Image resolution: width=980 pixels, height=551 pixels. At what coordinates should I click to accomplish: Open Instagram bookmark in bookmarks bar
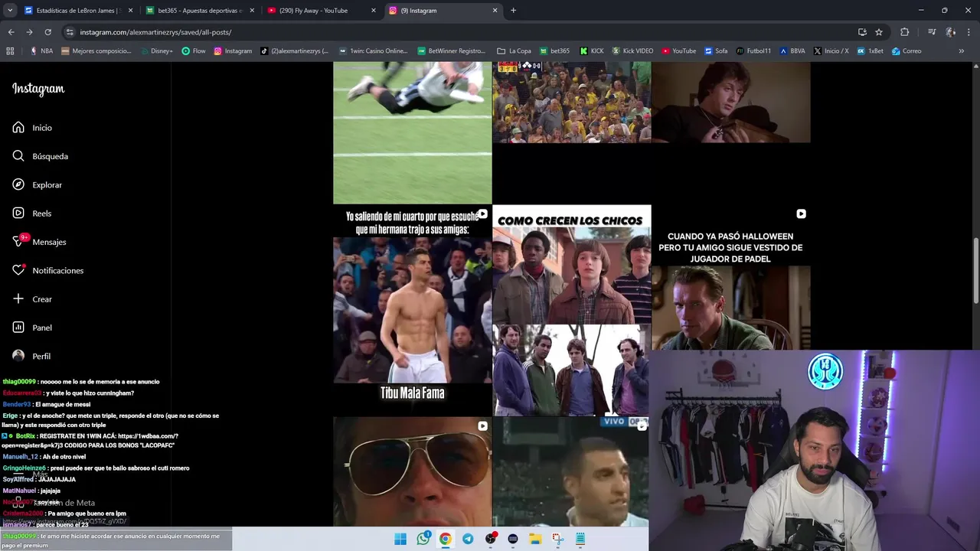(x=233, y=51)
